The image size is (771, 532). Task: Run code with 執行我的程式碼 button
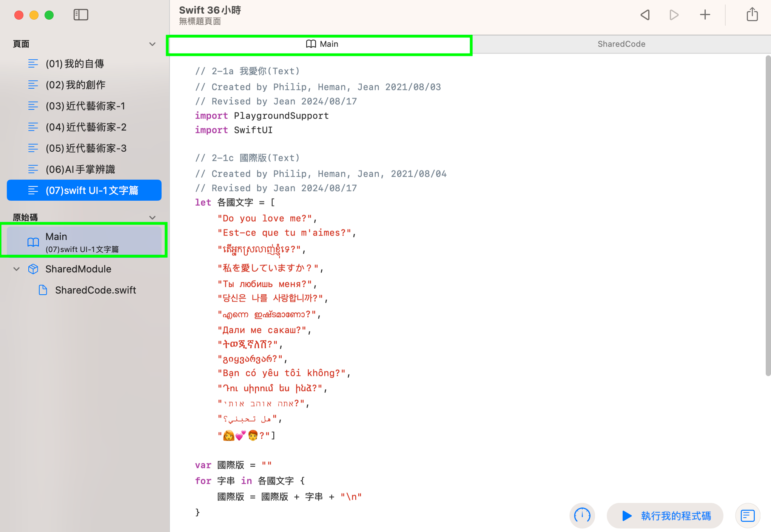pyautogui.click(x=665, y=515)
